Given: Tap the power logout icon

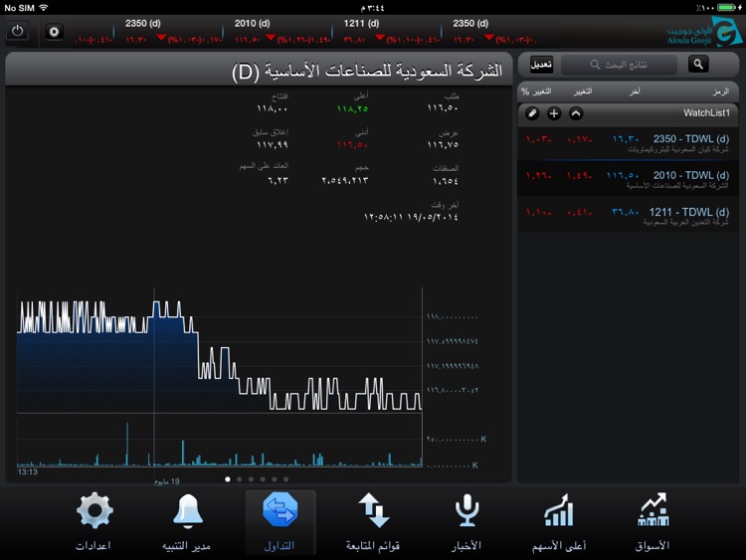Looking at the screenshot, I should coord(17,32).
